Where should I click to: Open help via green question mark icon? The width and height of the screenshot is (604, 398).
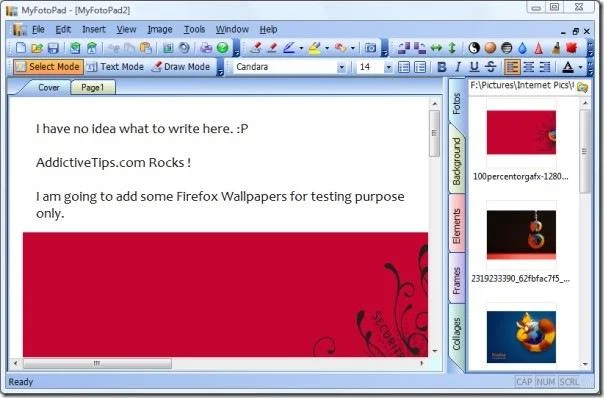(x=223, y=48)
